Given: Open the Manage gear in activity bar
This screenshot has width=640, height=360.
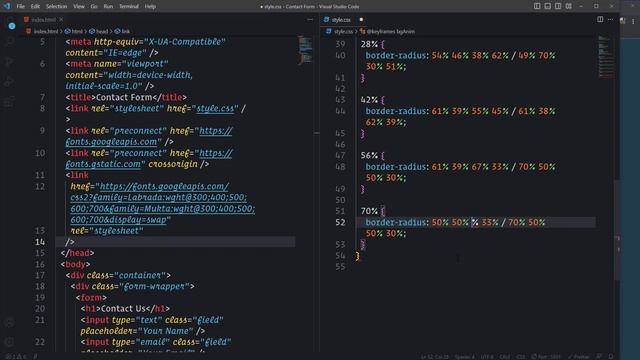Looking at the screenshot, I should (10, 341).
